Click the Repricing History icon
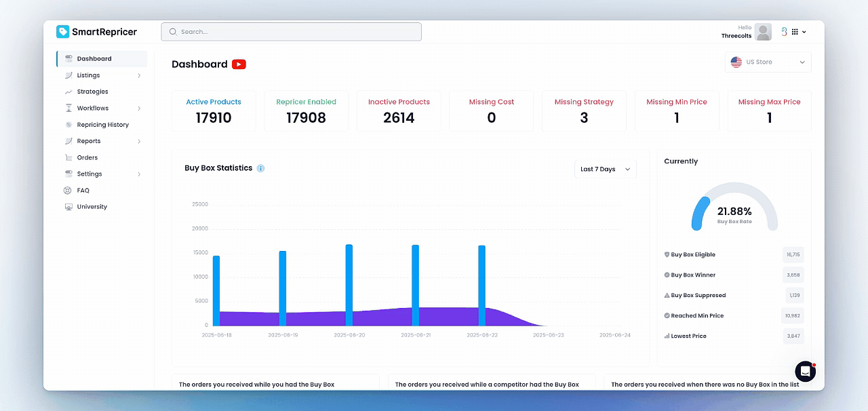 click(x=68, y=125)
